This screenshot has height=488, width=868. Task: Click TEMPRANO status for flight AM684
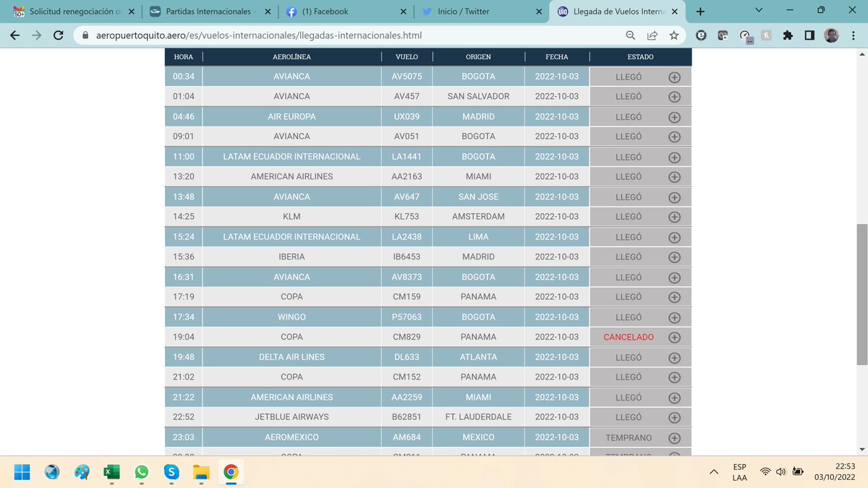[629, 438]
